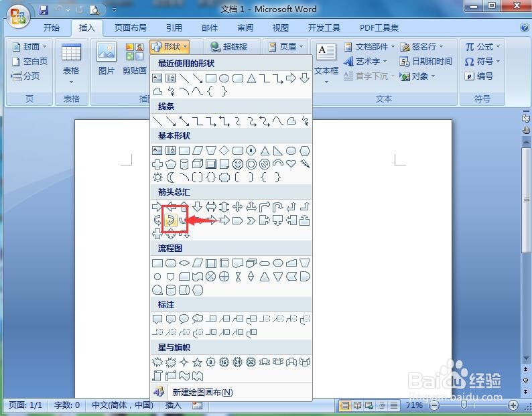Screen dimensions: 532x416
Task: Open 剪贴画 clip art
Action: coord(135,58)
